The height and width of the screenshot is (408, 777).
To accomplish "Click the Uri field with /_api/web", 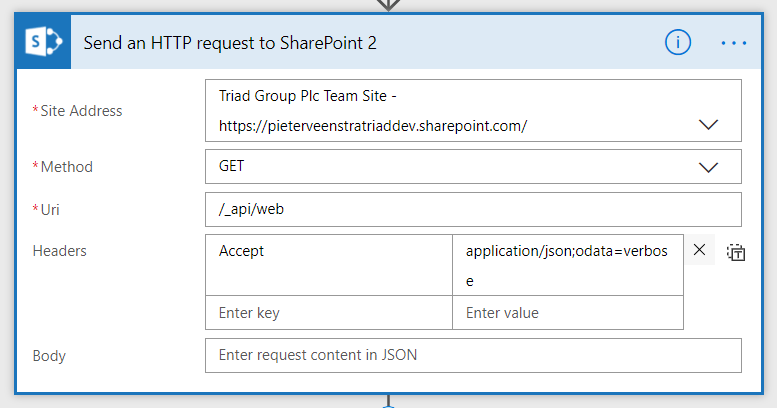I will 473,209.
